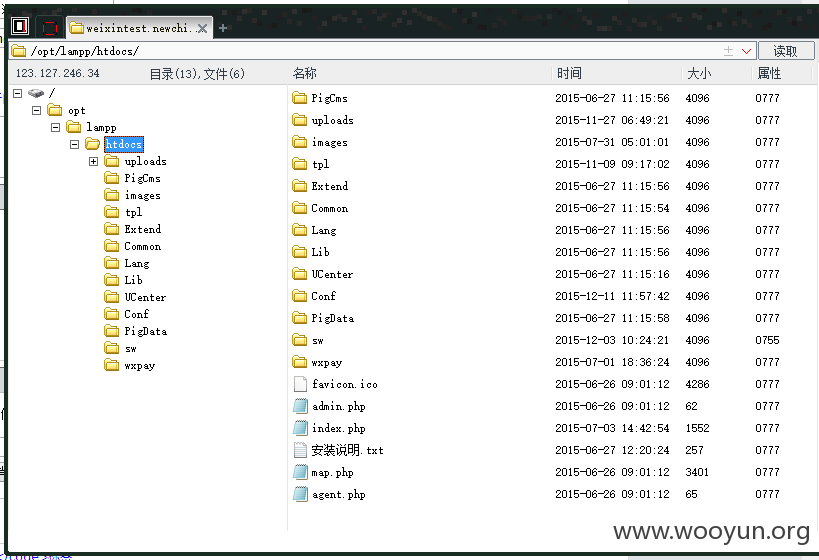Click the 目录(13),文件(6) count text
819x560 pixels.
[197, 74]
